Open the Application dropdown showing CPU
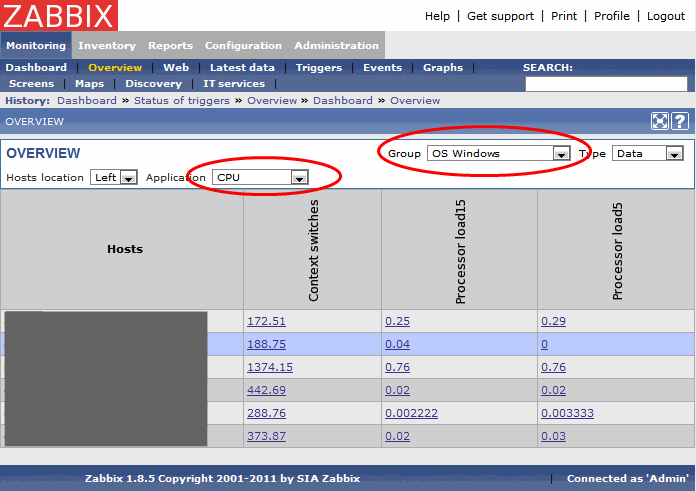Viewport: 696px width, 491px height. tap(259, 177)
